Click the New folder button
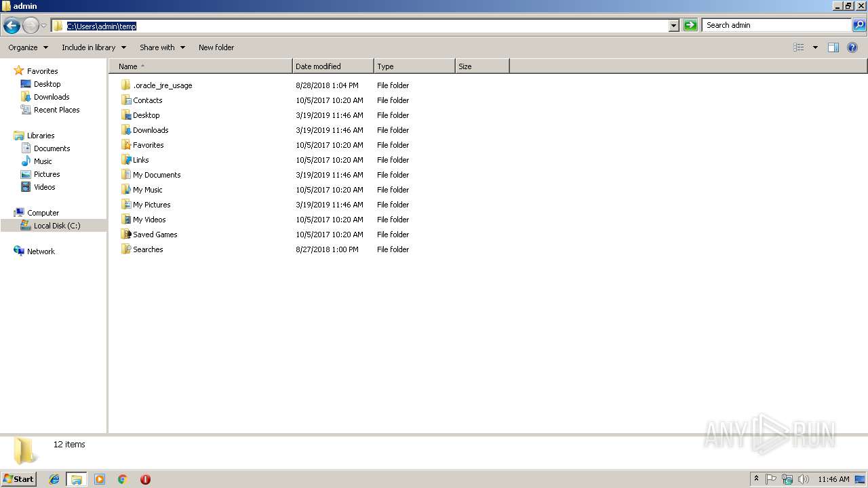868x488 pixels. tap(216, 47)
